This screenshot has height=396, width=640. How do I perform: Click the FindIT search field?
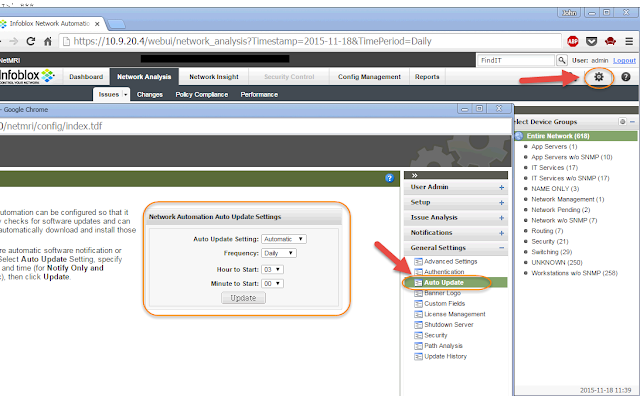tap(516, 60)
